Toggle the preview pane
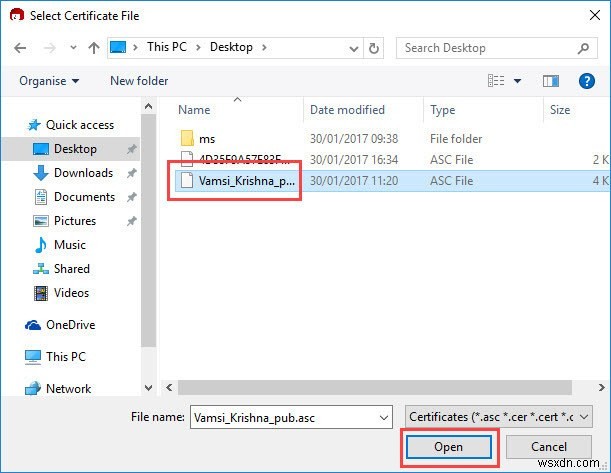The width and height of the screenshot is (611, 473). click(x=551, y=81)
